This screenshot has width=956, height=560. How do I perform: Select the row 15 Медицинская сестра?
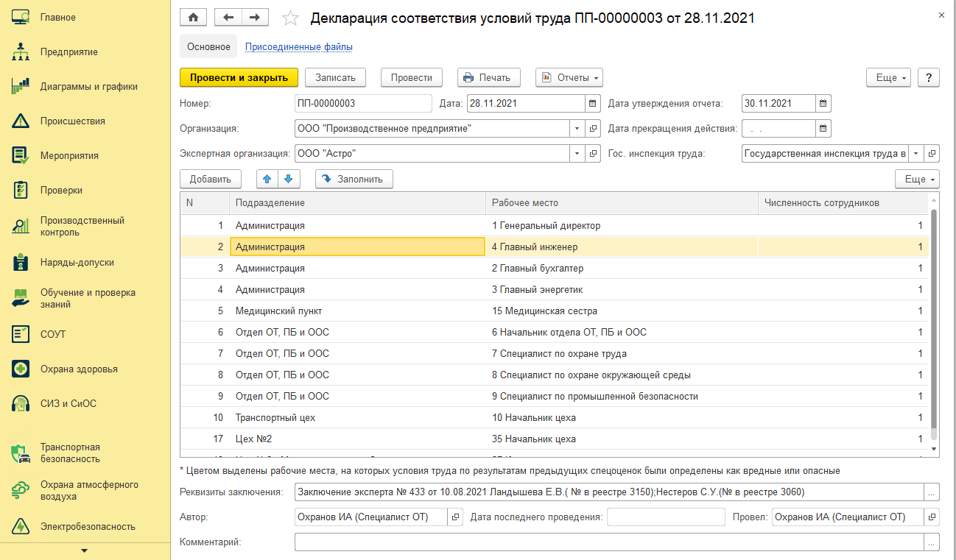coord(555,311)
